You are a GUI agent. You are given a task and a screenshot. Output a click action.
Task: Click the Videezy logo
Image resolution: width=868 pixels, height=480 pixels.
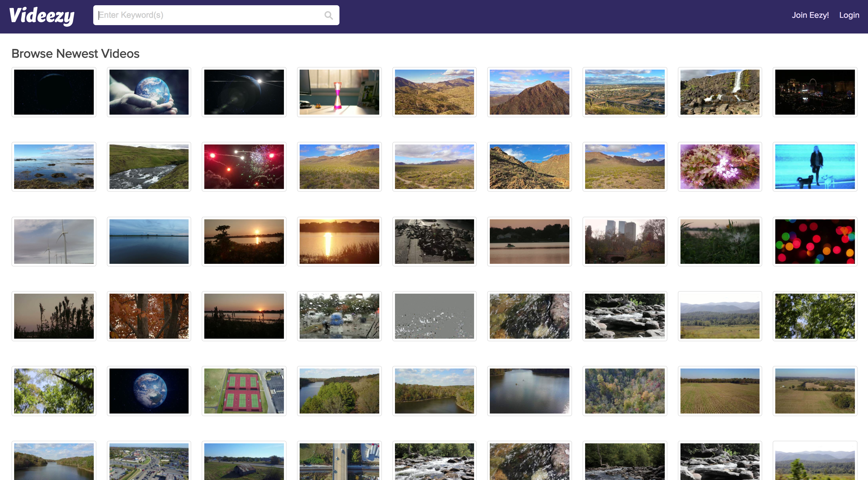pyautogui.click(x=42, y=15)
